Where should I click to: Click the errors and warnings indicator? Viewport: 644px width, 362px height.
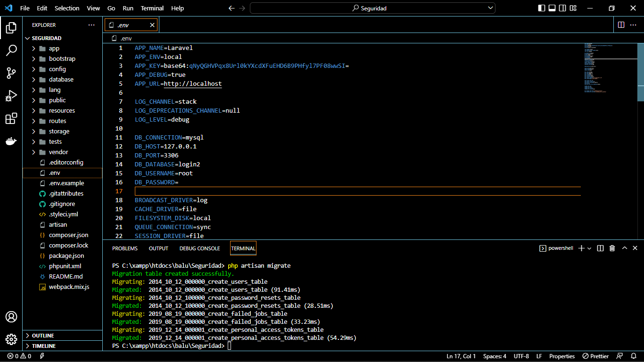coord(19,356)
